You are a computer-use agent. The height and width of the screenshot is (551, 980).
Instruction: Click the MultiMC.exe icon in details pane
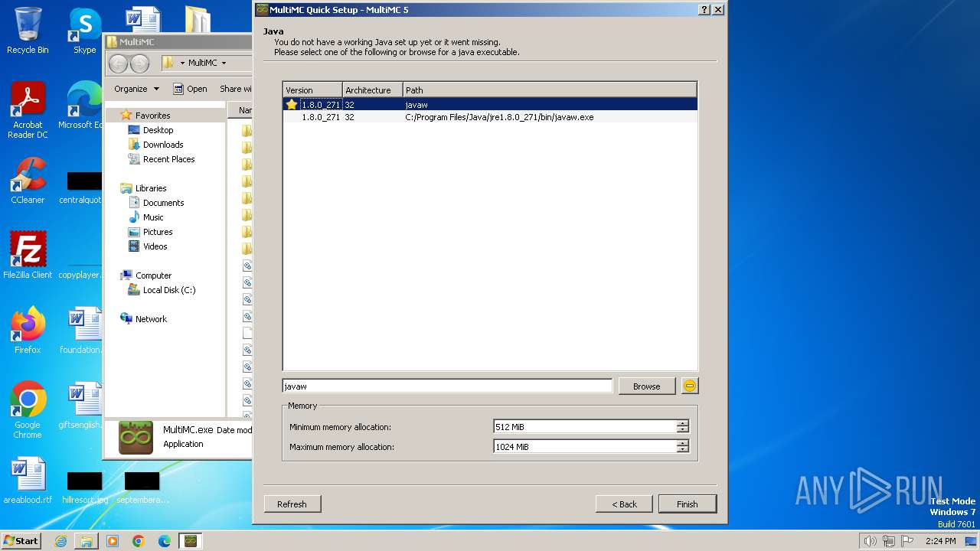(x=136, y=438)
